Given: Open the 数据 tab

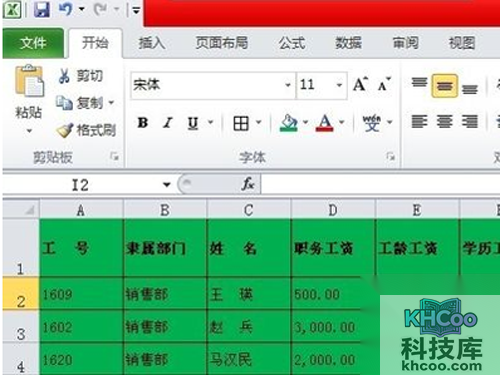Looking at the screenshot, I should click(x=348, y=43).
